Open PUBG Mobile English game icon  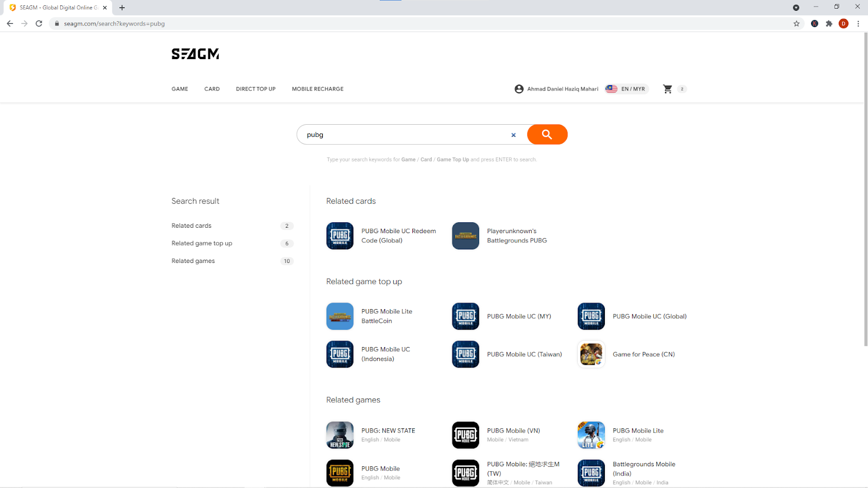tap(340, 473)
